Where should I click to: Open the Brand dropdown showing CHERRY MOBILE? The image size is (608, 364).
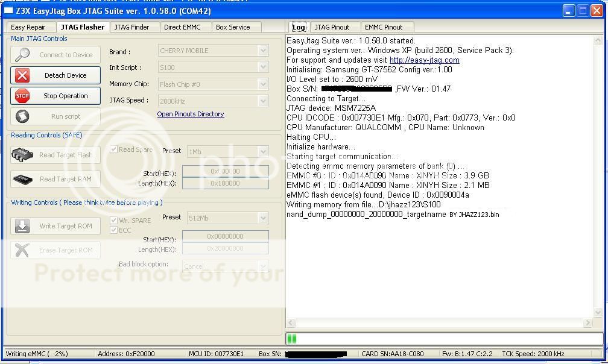point(213,51)
